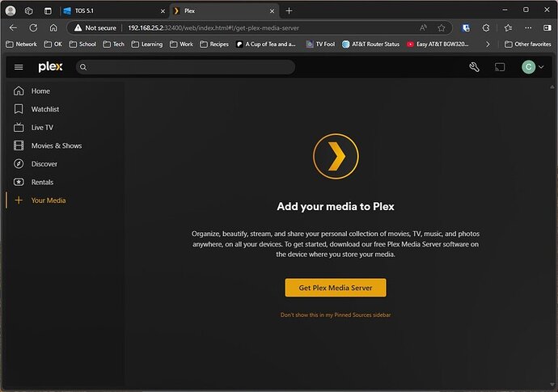Close the TOS 5.1 tab
This screenshot has height=392, width=558.
[x=163, y=11]
